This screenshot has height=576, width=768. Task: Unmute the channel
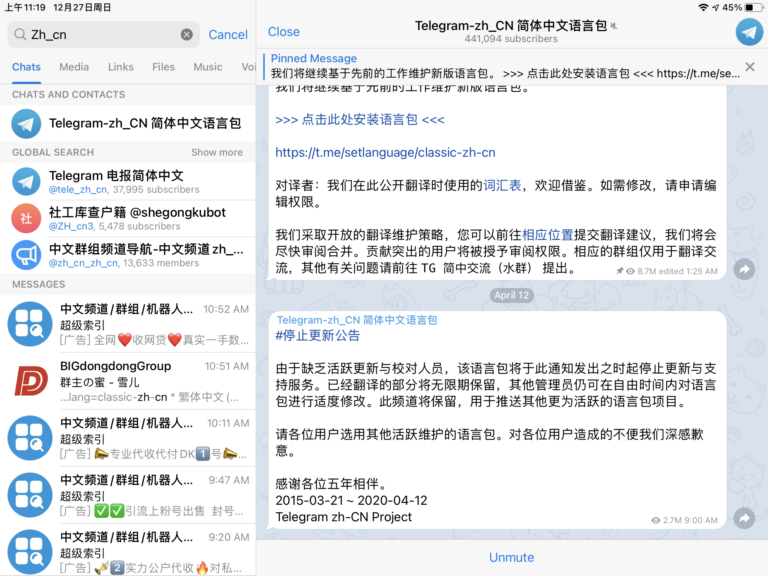(x=511, y=557)
